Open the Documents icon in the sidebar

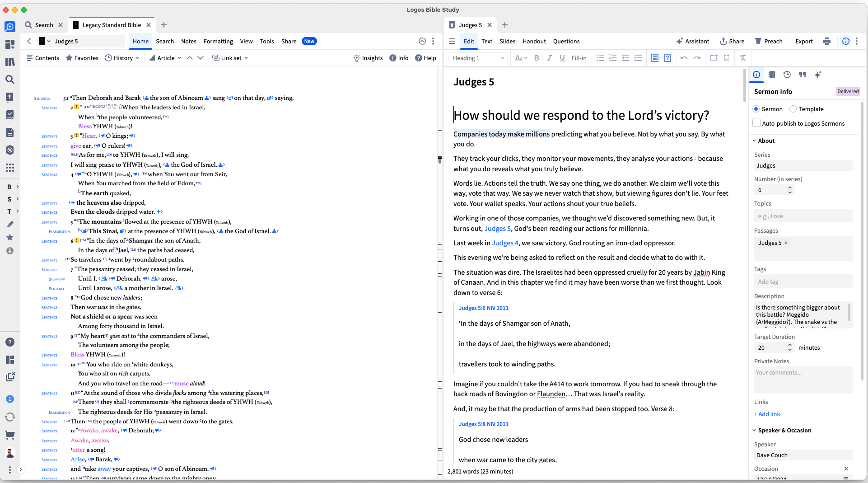click(x=10, y=132)
